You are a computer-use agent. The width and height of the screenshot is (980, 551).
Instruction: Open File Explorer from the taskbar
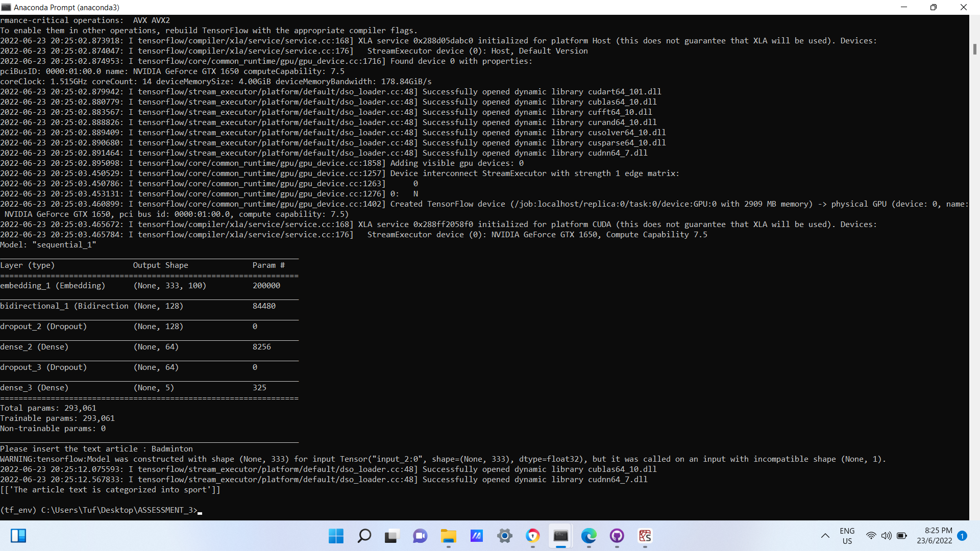pos(449,536)
